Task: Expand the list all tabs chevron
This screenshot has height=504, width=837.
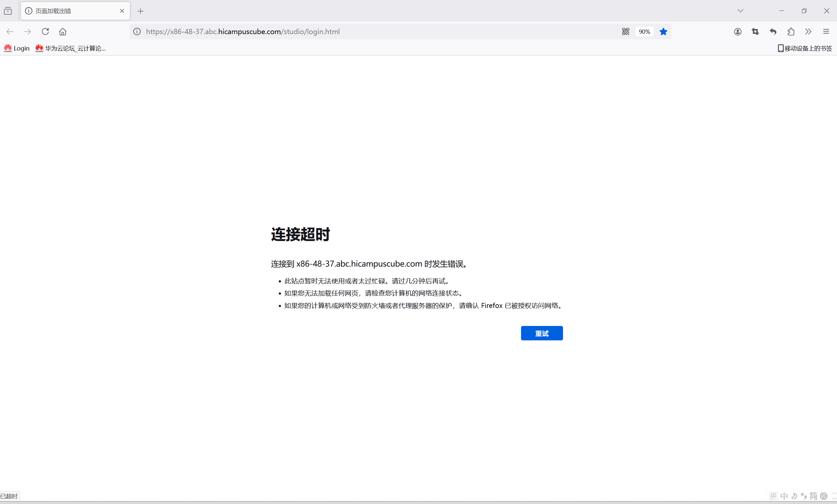Action: pos(741,11)
